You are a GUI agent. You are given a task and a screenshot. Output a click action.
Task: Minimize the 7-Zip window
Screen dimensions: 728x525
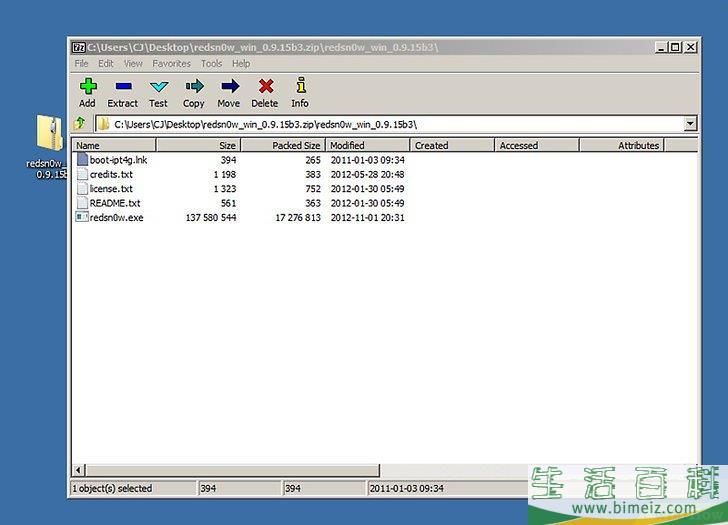661,47
